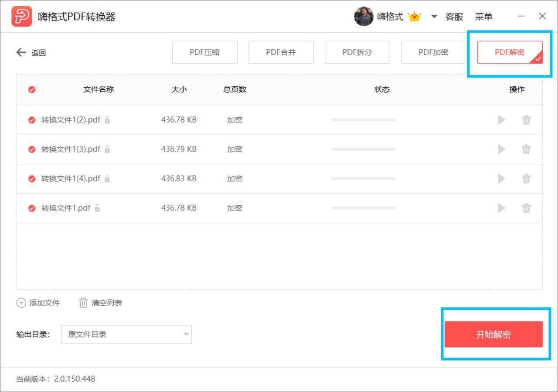Click the user avatar thumbnail
This screenshot has width=558, height=392.
click(364, 16)
